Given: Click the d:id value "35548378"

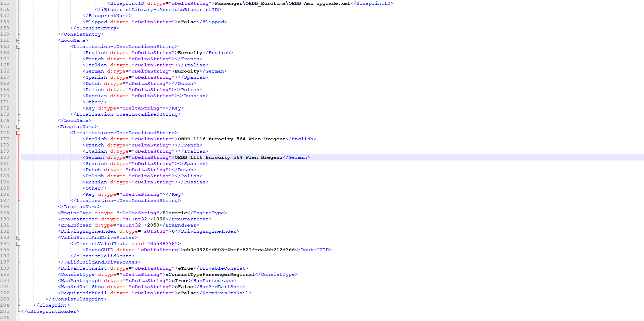Looking at the screenshot, I should click(162, 244).
